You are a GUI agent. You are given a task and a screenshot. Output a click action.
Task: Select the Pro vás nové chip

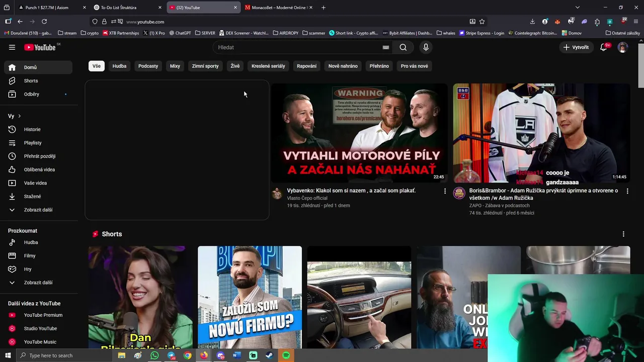(415, 66)
